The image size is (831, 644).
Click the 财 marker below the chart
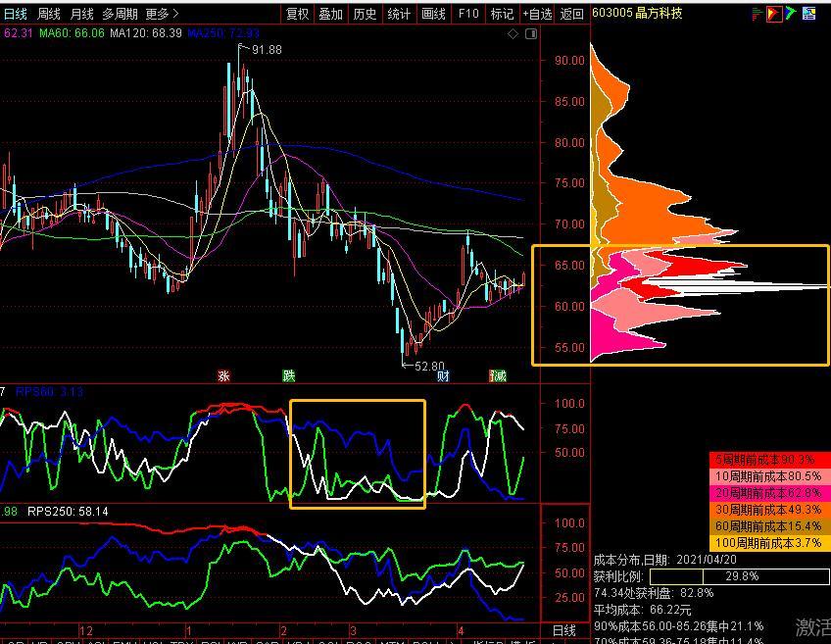(443, 375)
